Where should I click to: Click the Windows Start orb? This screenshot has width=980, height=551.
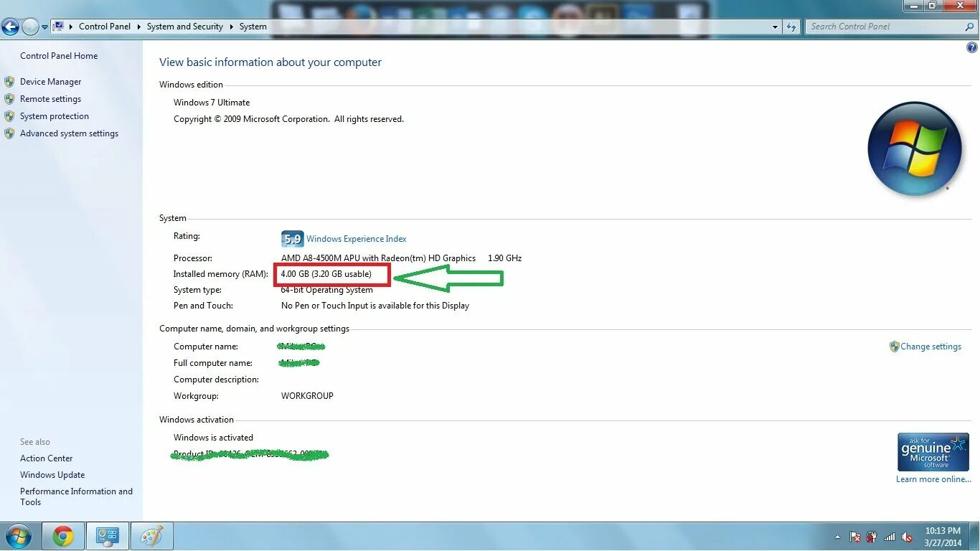click(x=18, y=537)
